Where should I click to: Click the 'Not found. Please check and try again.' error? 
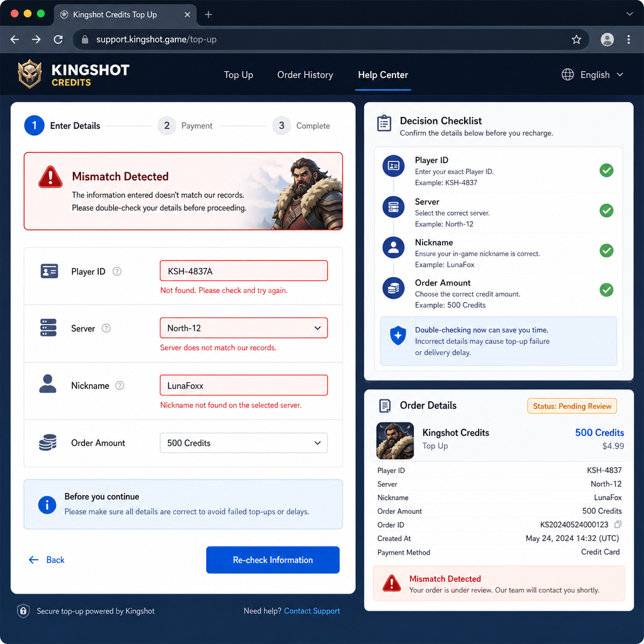[224, 291]
